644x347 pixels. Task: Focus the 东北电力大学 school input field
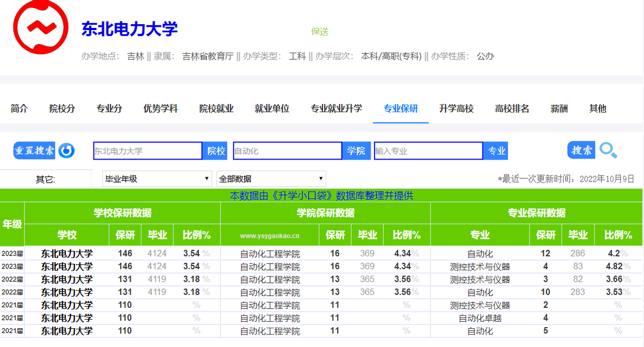(148, 151)
